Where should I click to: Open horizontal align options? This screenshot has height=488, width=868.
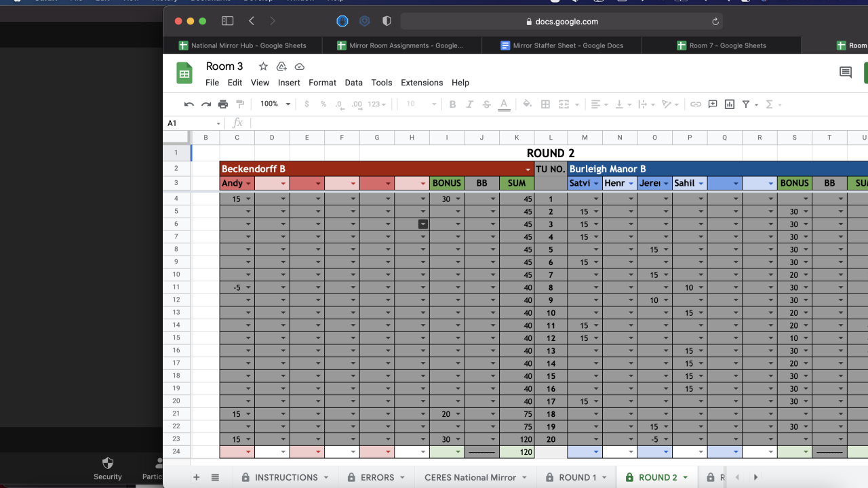pyautogui.click(x=599, y=104)
